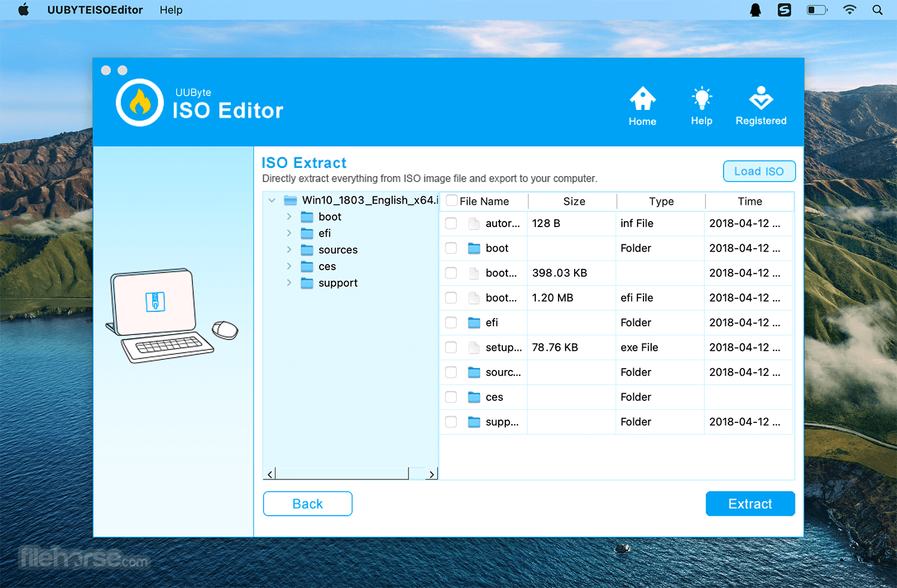This screenshot has height=588, width=897.
Task: Check the autor... file checkbox
Action: (451, 223)
